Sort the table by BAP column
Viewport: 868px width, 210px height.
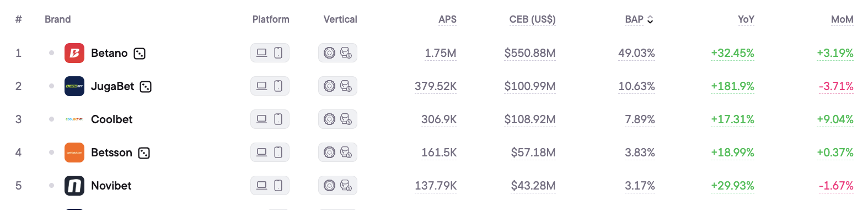click(x=639, y=19)
